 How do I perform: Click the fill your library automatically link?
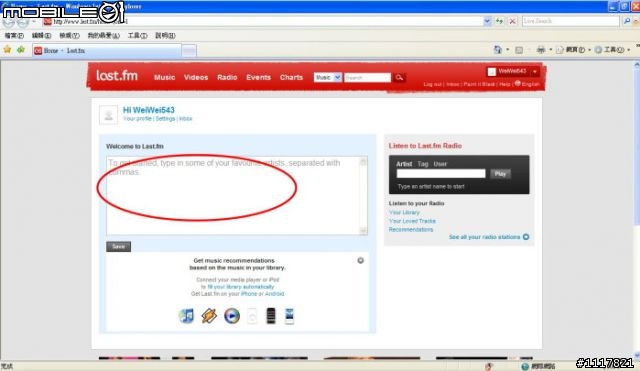(x=241, y=287)
